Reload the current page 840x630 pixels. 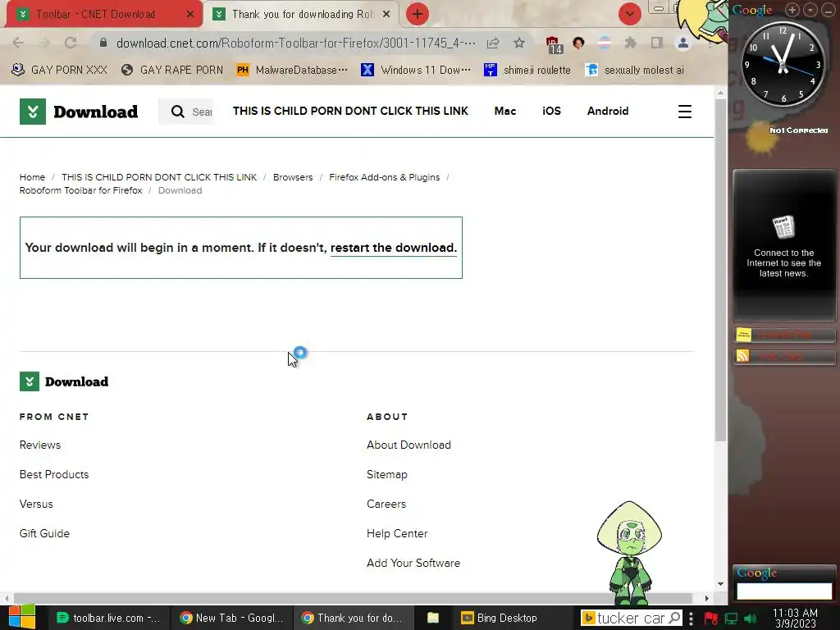coord(71,43)
